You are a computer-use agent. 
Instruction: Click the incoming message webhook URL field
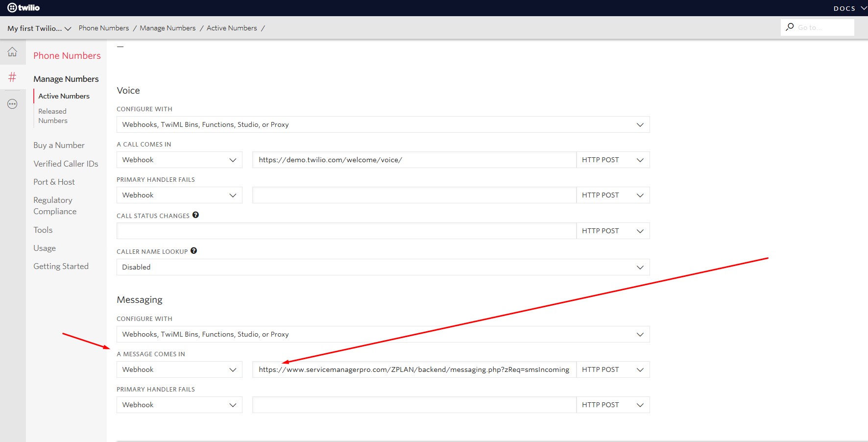(414, 369)
